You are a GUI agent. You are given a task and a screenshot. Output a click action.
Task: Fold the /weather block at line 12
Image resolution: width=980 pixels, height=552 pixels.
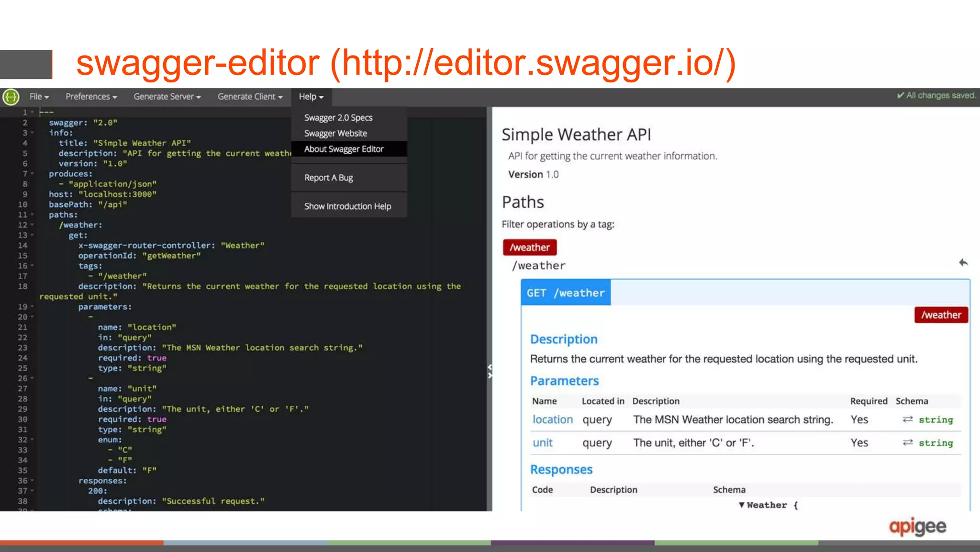[32, 225]
